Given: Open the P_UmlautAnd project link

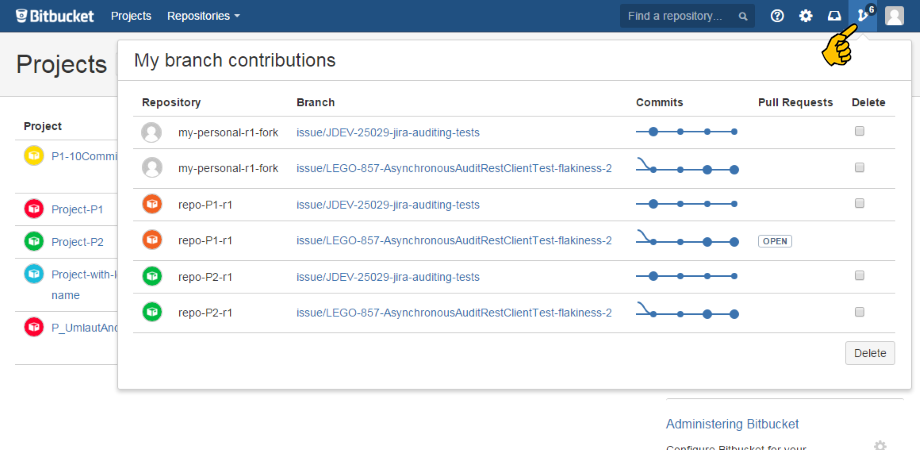Looking at the screenshot, I should [84, 328].
